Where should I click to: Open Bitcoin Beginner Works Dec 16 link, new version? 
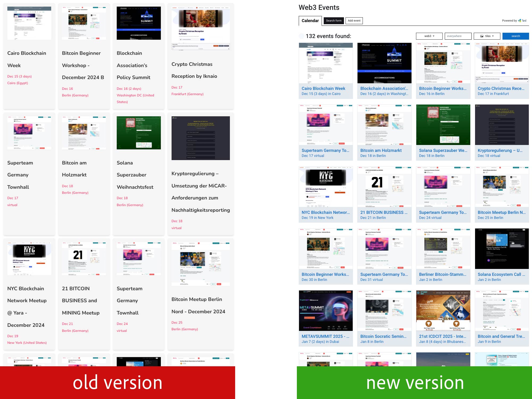point(443,88)
